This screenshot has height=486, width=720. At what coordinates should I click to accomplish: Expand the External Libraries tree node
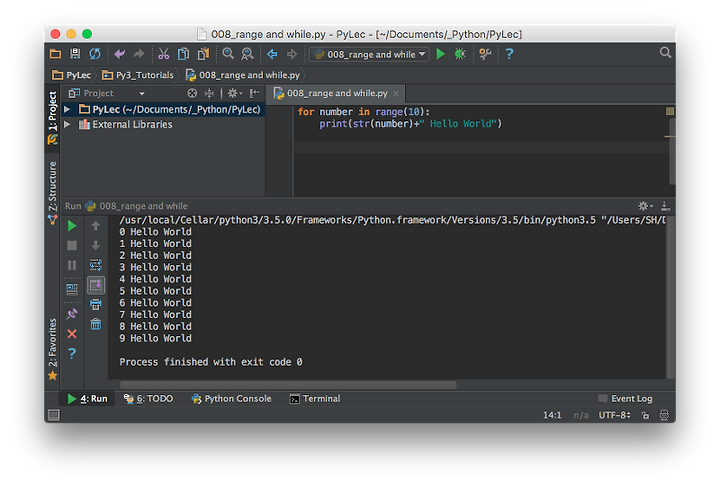(x=67, y=124)
